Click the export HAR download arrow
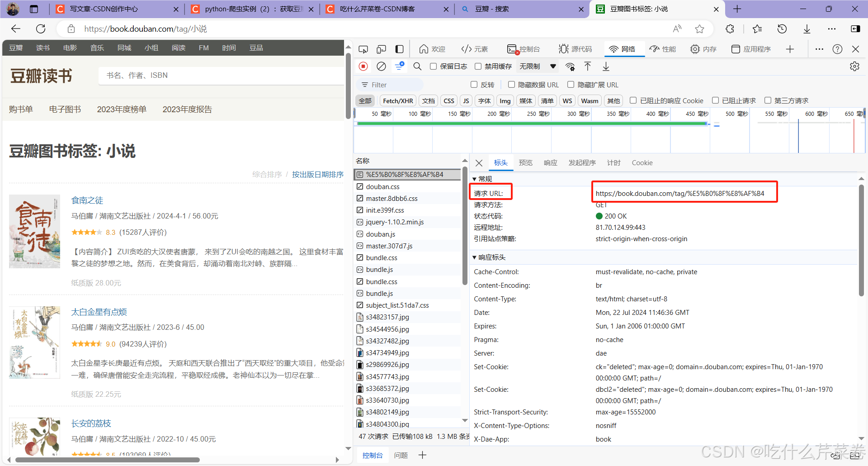Image resolution: width=868 pixels, height=466 pixels. (606, 67)
